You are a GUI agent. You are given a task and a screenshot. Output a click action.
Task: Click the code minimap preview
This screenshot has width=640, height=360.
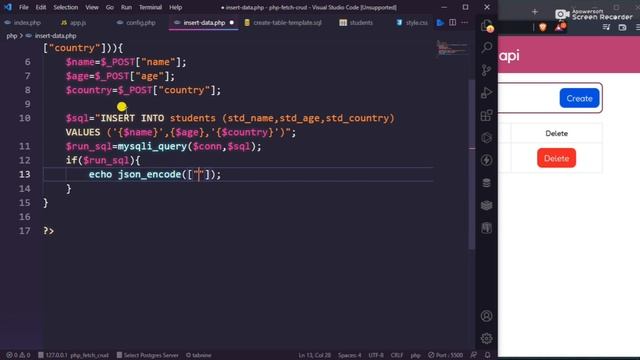[452, 48]
